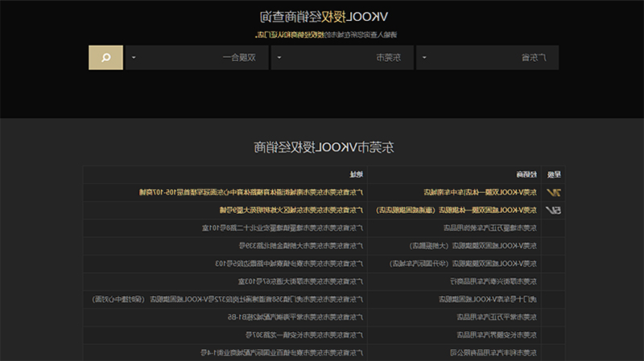
Task: Open the 双膜合一 type dropdown
Action: pos(197,57)
